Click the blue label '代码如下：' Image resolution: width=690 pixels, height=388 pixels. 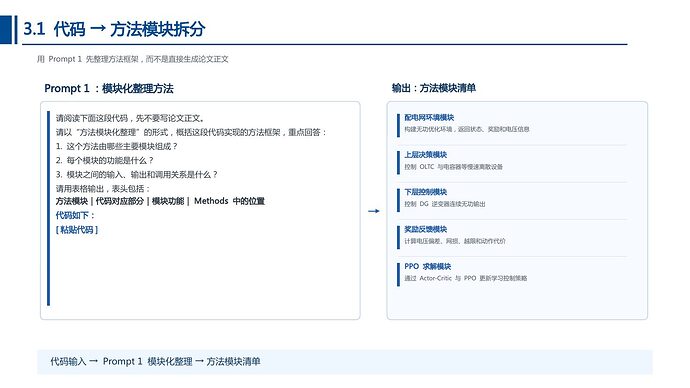click(75, 215)
